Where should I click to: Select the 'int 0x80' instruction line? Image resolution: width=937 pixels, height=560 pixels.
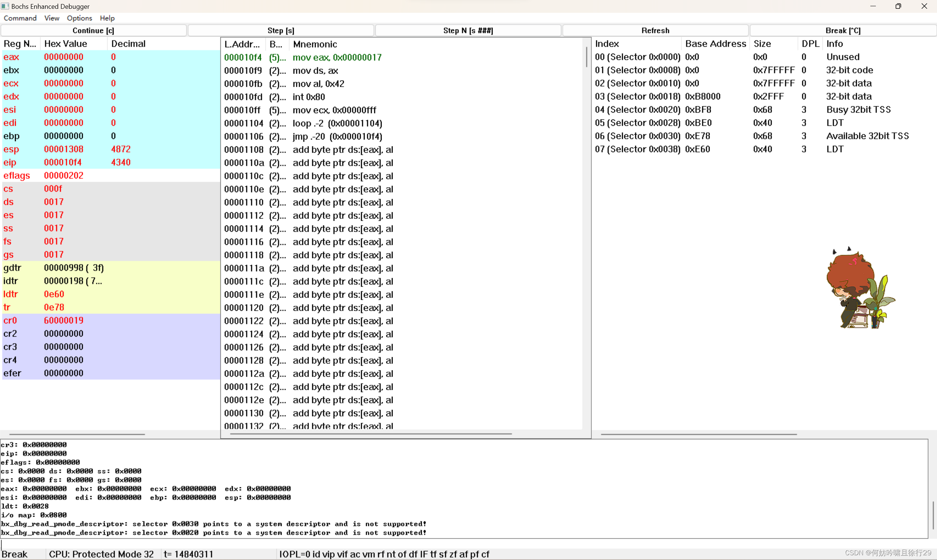(x=309, y=97)
